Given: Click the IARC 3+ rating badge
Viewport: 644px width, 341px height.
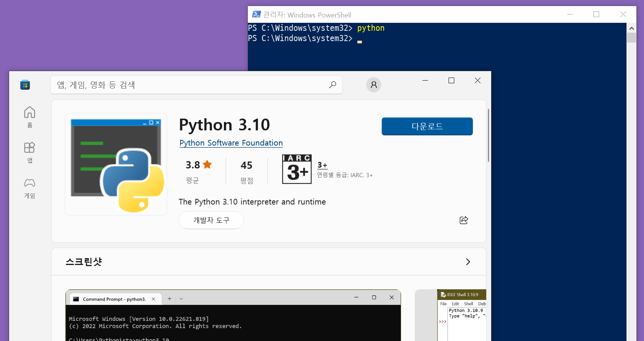Looking at the screenshot, I should [x=297, y=169].
